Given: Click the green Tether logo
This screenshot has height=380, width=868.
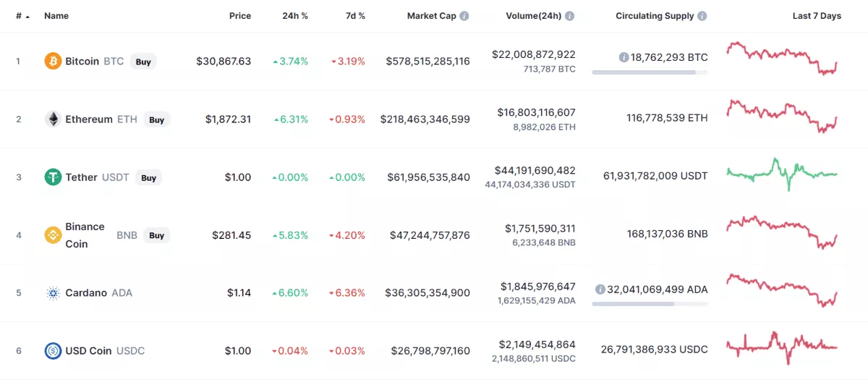Looking at the screenshot, I should pos(53,177).
